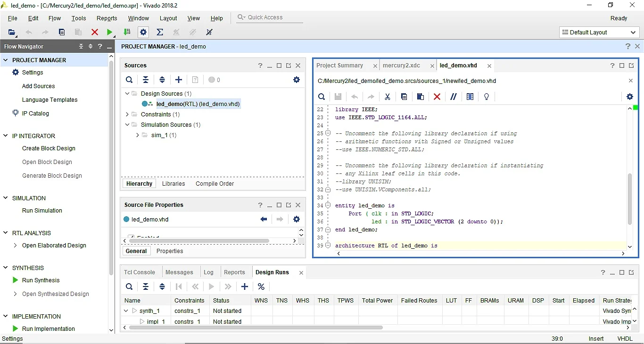This screenshot has height=344, width=644.
Task: Click editor vertical scrollbar thumb
Action: point(629,199)
